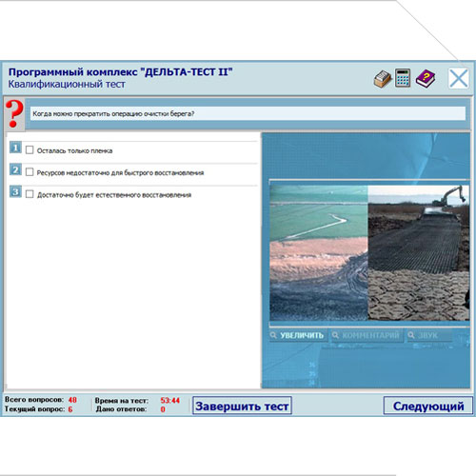Click answer text 'Осталась только пленка'
476x476 pixels.
[x=74, y=150]
